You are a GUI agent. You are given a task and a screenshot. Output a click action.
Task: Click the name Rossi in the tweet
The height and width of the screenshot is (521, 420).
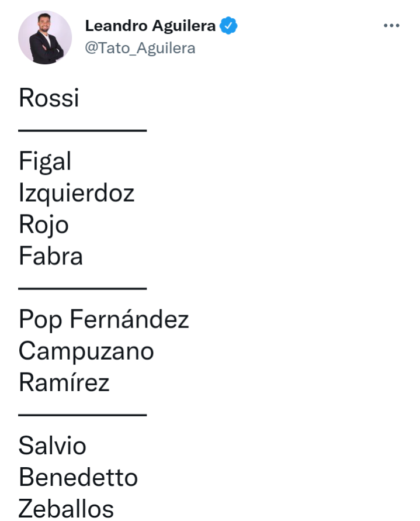(49, 98)
